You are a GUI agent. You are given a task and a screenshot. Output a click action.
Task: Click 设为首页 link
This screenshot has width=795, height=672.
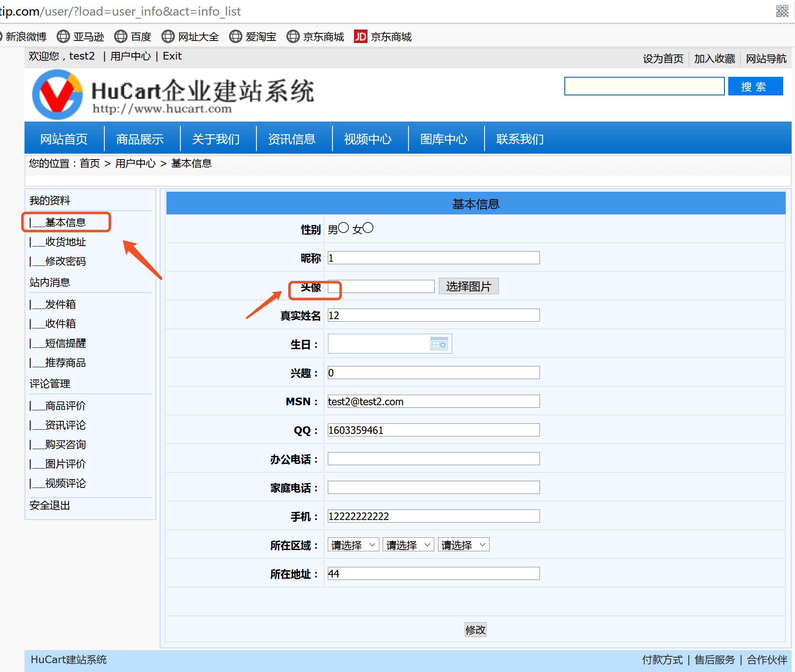click(x=663, y=59)
